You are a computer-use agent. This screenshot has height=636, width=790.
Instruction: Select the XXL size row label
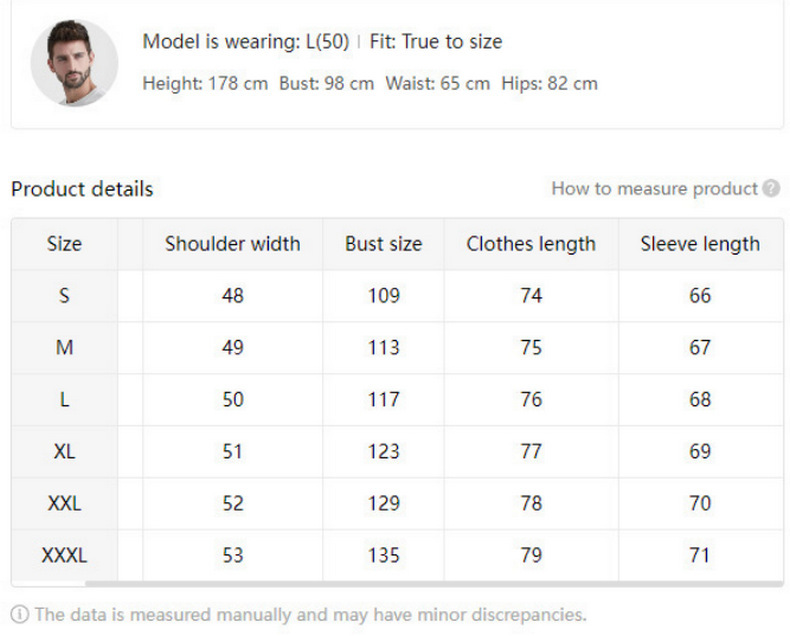(64, 504)
